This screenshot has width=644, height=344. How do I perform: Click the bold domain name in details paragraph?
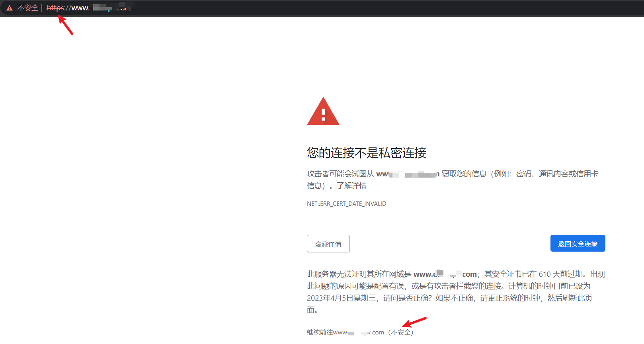[x=445, y=274]
